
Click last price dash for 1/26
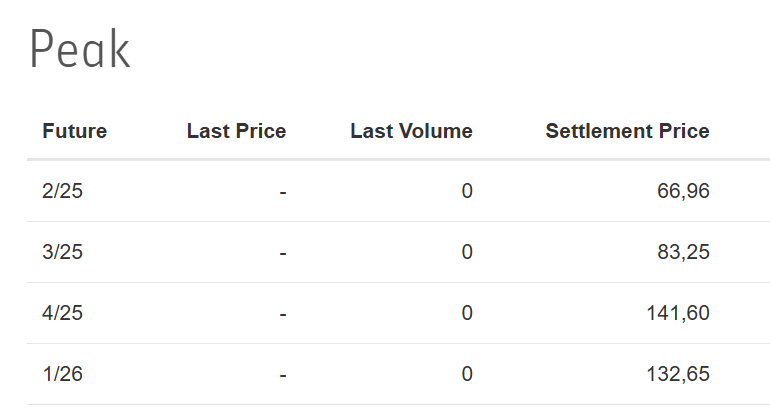click(283, 374)
